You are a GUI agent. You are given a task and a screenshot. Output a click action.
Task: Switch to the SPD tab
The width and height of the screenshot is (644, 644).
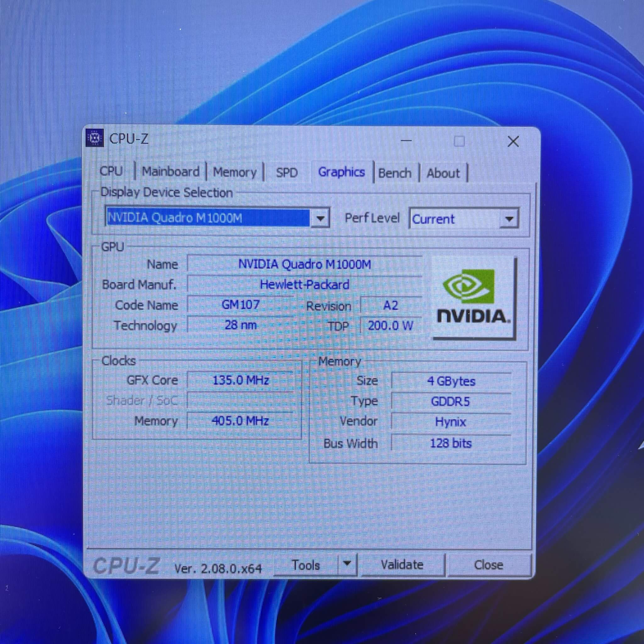click(x=287, y=173)
